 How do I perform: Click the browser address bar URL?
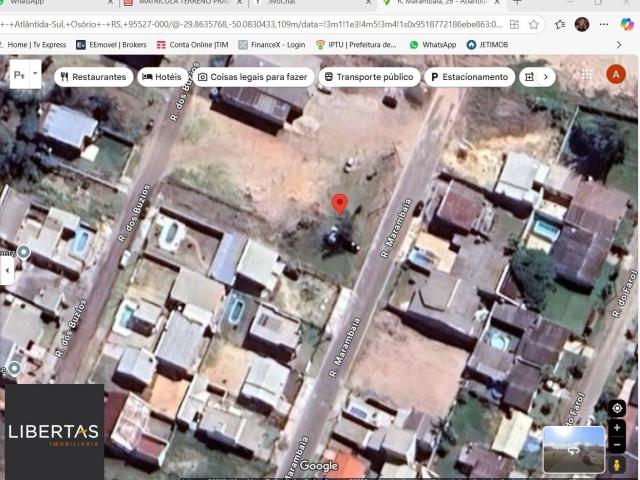click(x=251, y=24)
